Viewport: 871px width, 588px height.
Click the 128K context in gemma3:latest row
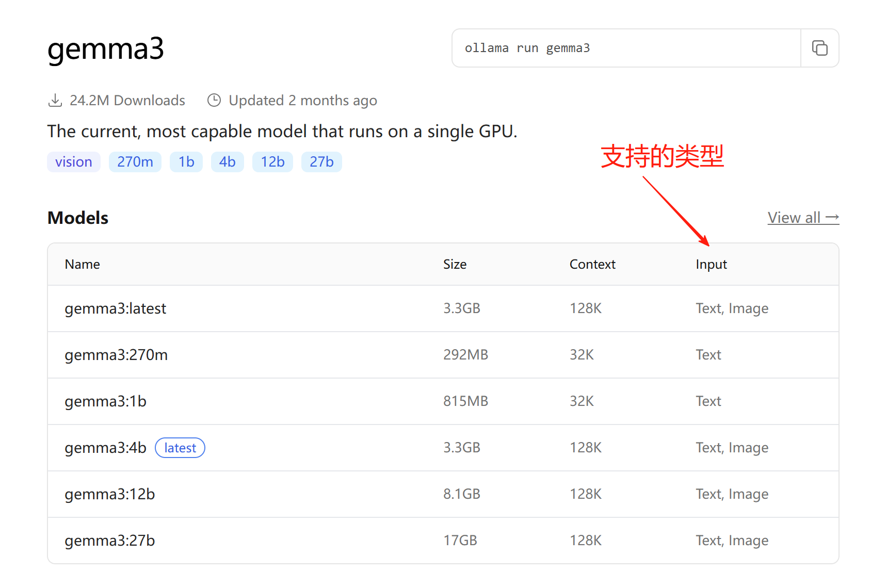coord(586,308)
